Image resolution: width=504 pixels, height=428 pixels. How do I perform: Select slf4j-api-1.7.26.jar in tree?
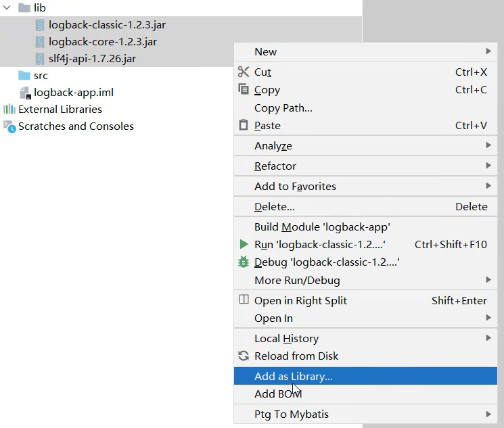(92, 59)
